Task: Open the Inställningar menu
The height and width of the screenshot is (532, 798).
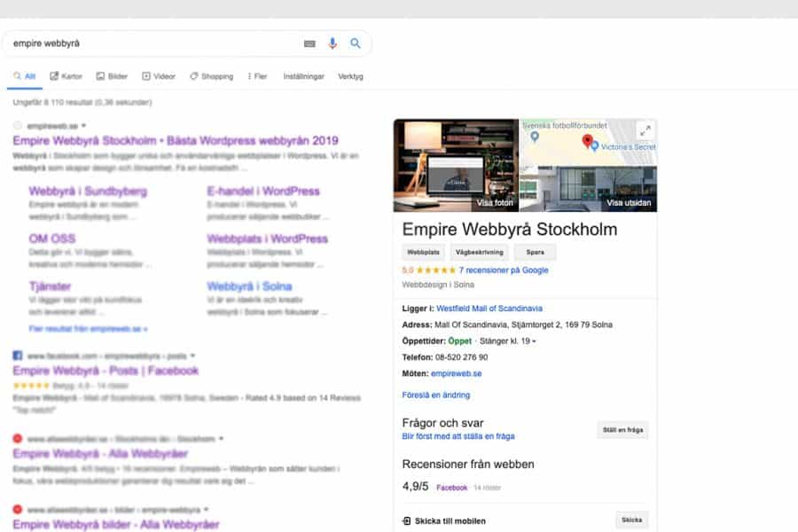Action: [304, 76]
